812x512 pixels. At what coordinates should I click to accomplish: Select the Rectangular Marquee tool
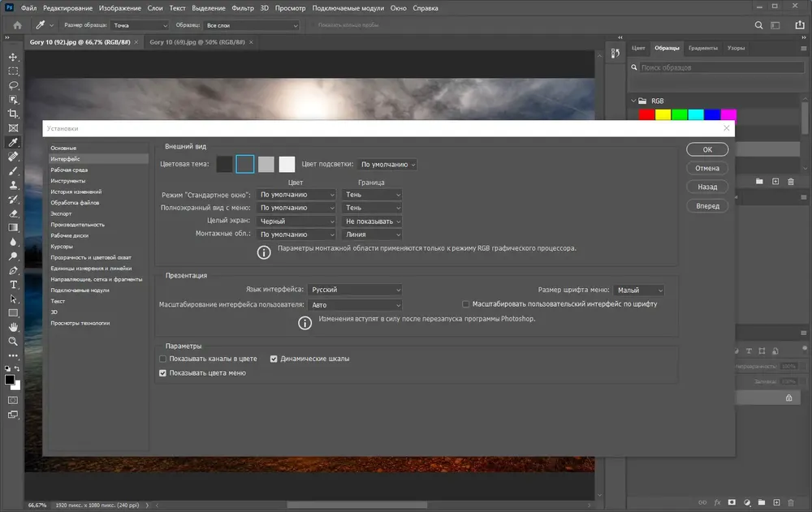coord(14,71)
